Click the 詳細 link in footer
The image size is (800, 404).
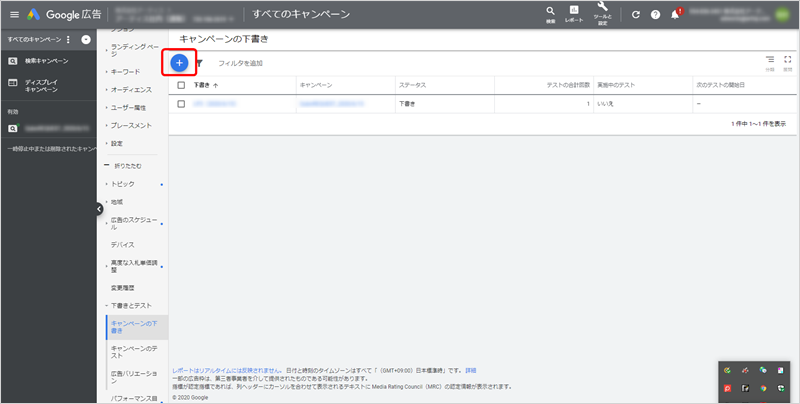(470, 370)
